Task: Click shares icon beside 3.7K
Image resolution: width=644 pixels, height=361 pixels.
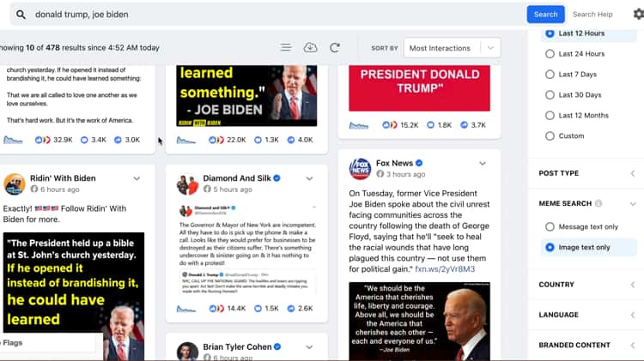Action: coord(464,124)
